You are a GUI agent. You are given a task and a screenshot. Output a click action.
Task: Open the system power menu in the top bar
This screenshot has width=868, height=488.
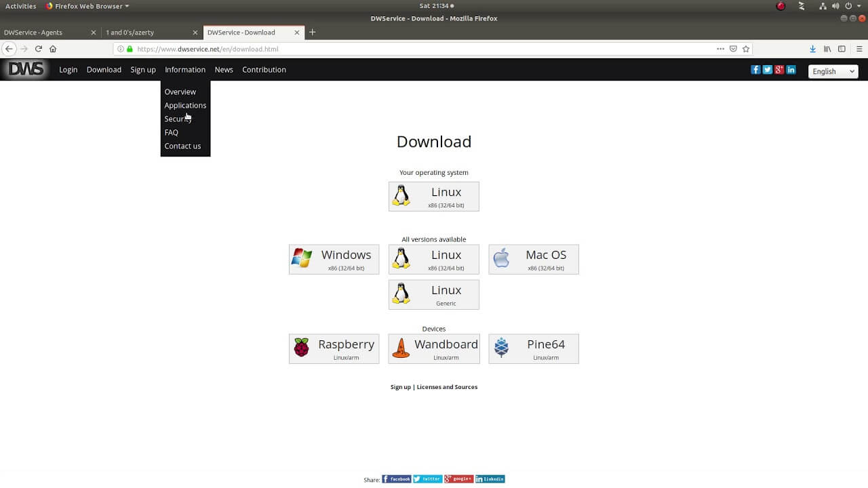851,6
